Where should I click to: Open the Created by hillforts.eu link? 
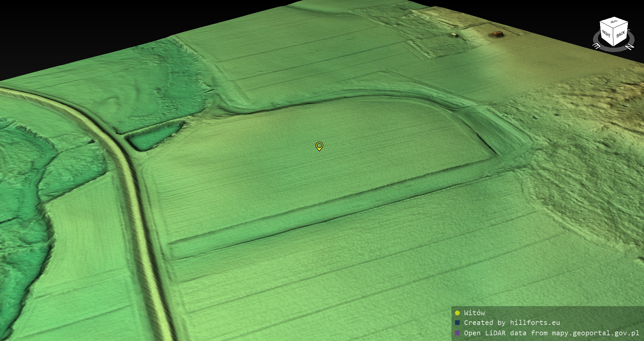[x=512, y=323]
